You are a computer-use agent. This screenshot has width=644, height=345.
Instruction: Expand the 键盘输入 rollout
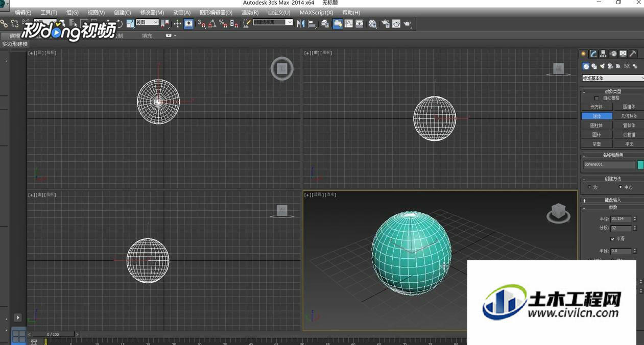tap(612, 200)
